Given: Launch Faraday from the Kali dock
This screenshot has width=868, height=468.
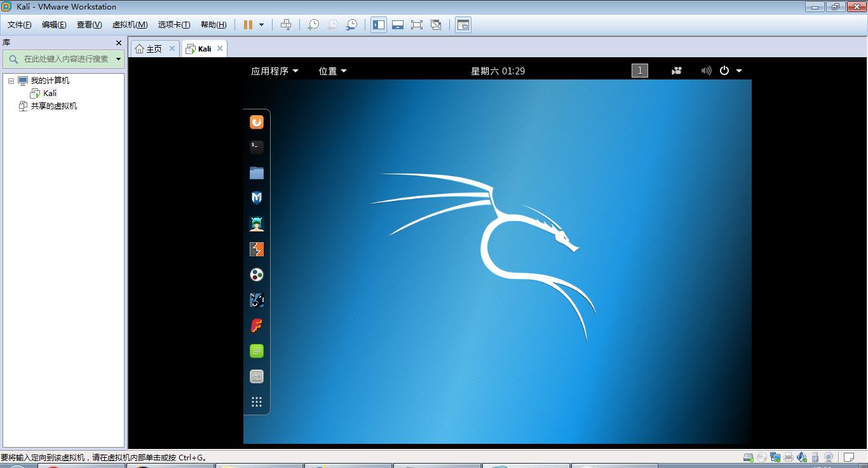Looking at the screenshot, I should pyautogui.click(x=257, y=326).
